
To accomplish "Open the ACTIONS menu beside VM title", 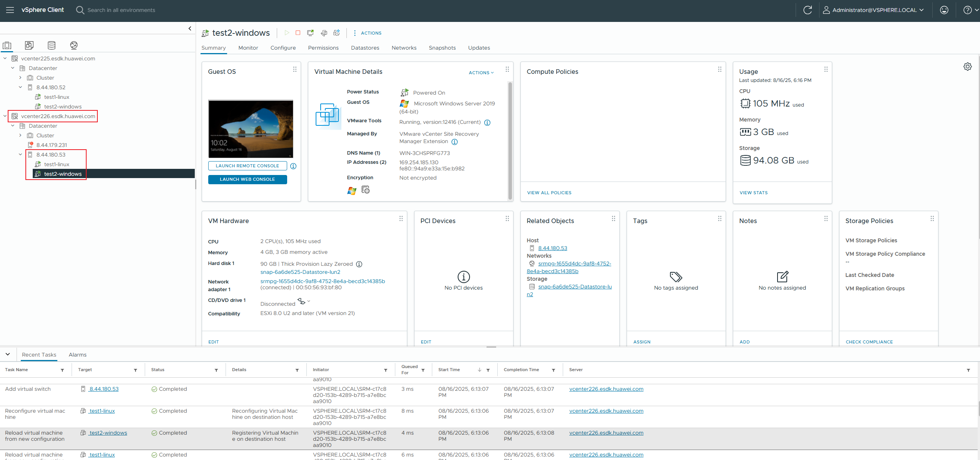I will [368, 33].
